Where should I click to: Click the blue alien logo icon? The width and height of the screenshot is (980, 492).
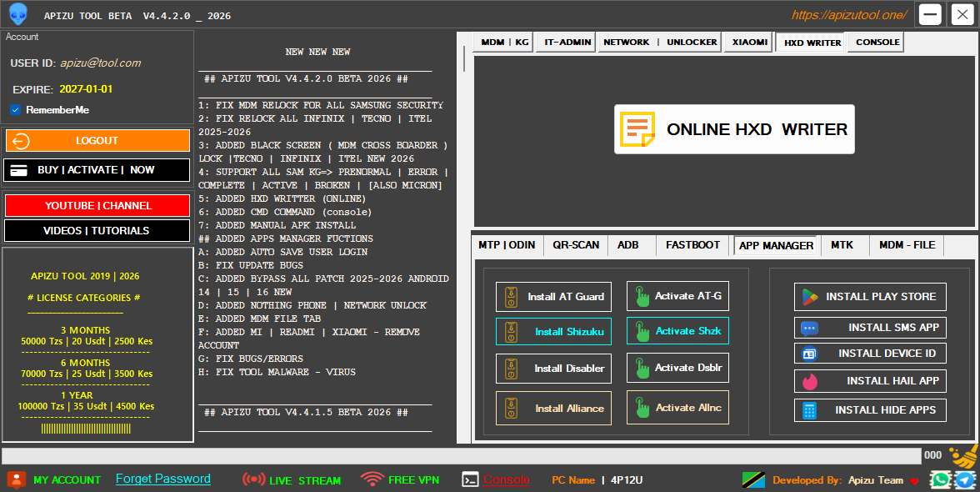(17, 13)
